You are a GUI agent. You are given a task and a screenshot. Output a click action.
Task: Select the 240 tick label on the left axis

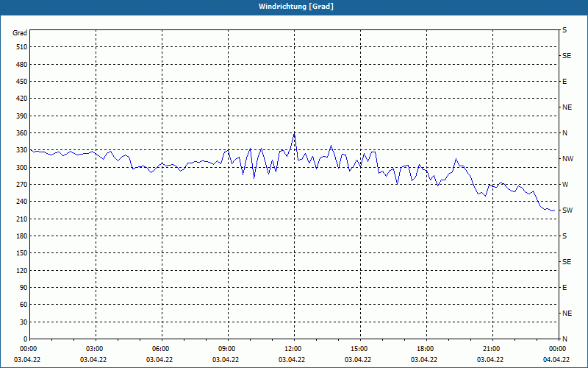22,201
